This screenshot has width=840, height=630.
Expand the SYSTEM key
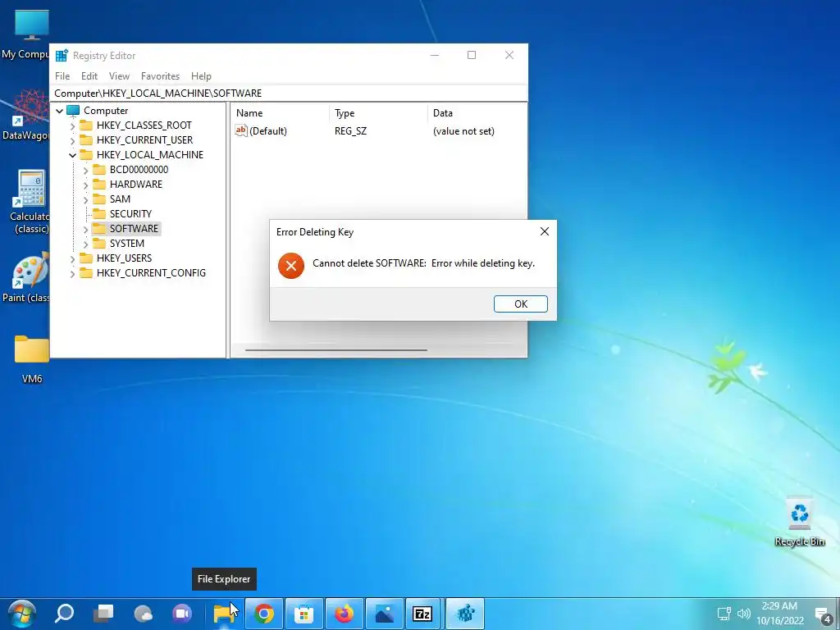pyautogui.click(x=85, y=244)
